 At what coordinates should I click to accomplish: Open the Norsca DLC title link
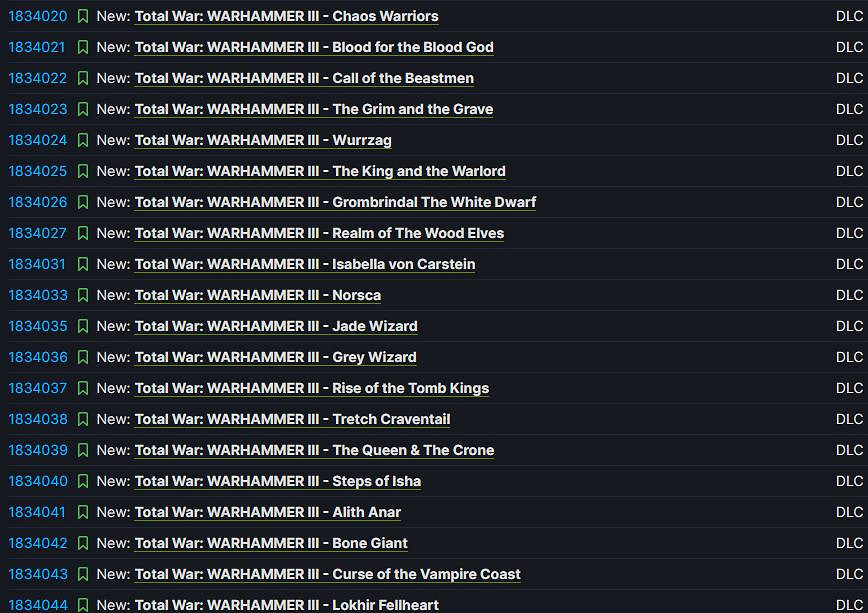257,295
